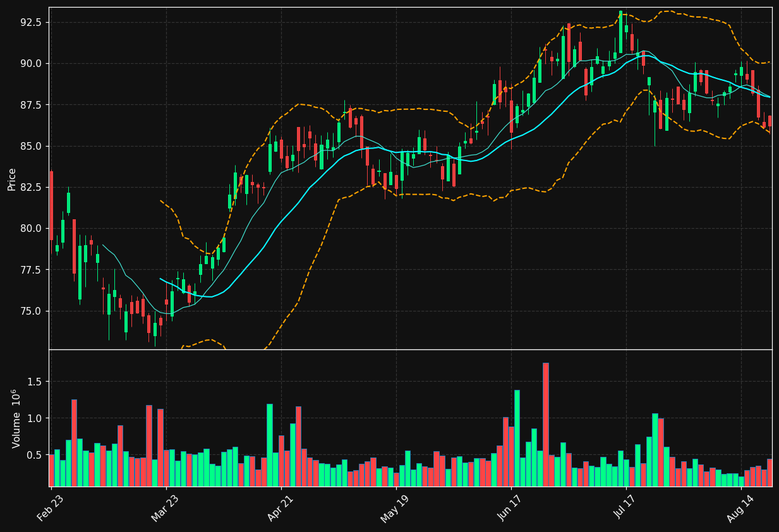This screenshot has height=532, width=779.
Task: Click the 1.5 volume axis value
Action: (x=35, y=382)
